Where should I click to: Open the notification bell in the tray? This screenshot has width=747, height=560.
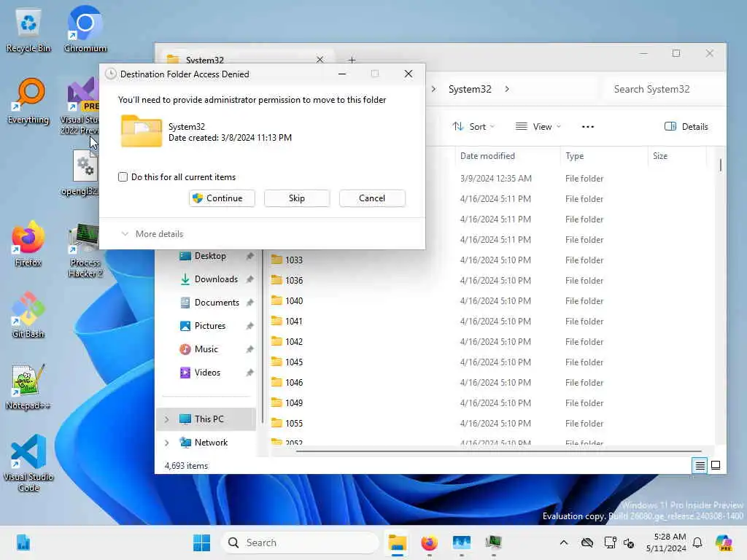[x=697, y=542]
